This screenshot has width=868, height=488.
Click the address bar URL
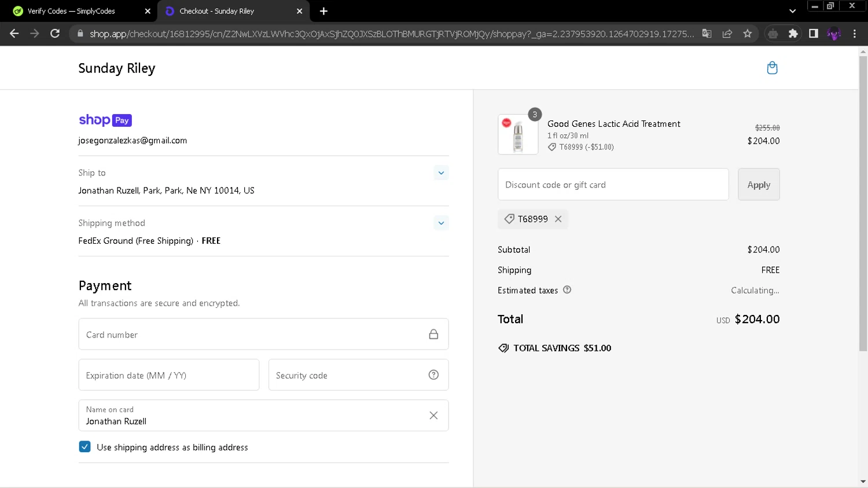click(x=392, y=34)
